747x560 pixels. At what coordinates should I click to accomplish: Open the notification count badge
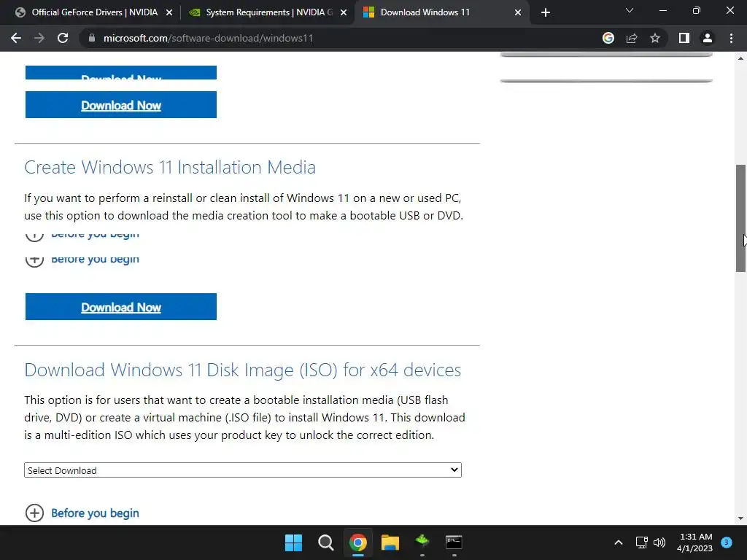pyautogui.click(x=727, y=542)
